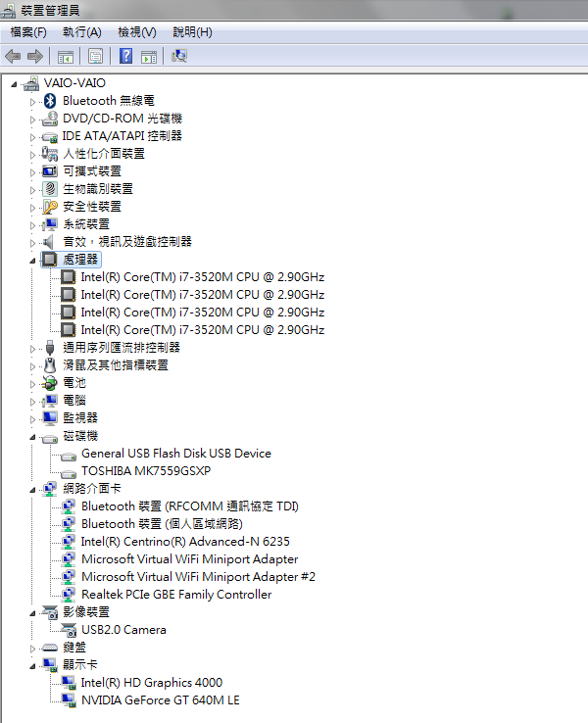The image size is (588, 723).
Task: Collapse the 磁碟機 node
Action: point(32,437)
